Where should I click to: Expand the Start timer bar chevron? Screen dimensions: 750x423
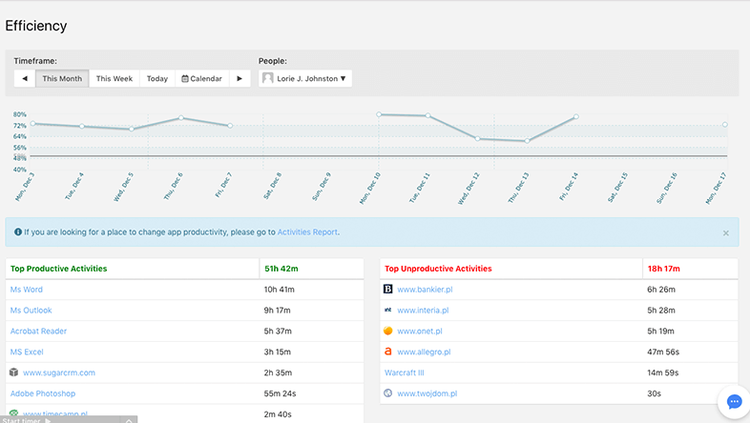pyautogui.click(x=129, y=421)
